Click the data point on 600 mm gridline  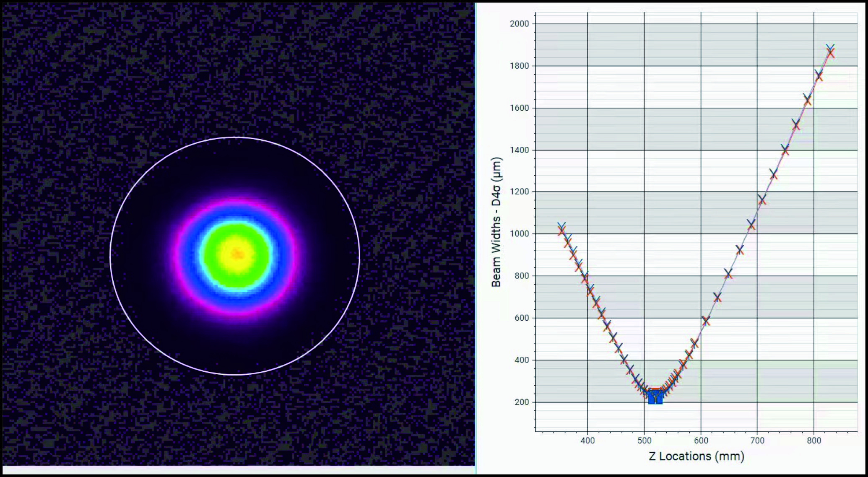(706, 321)
